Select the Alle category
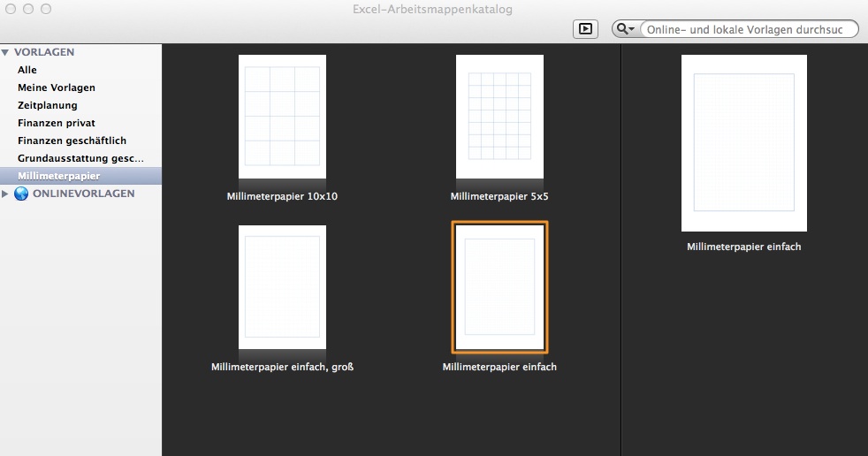The height and width of the screenshot is (456, 868). (27, 70)
